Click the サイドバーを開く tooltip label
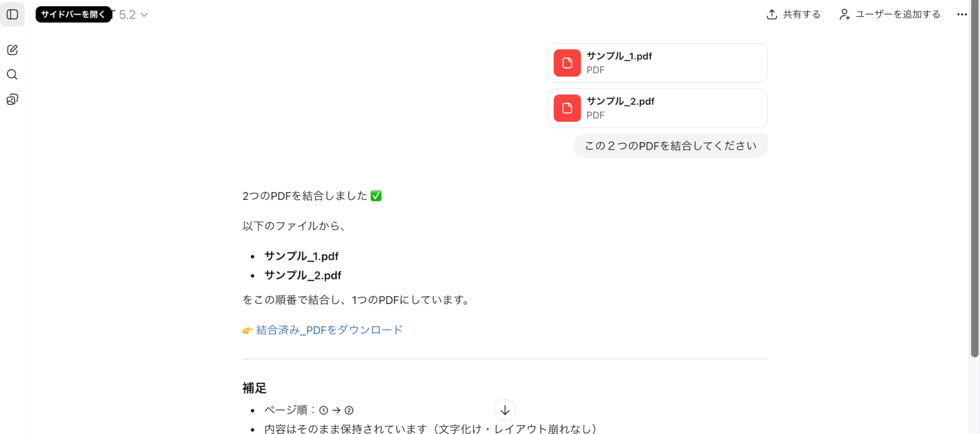 click(73, 14)
